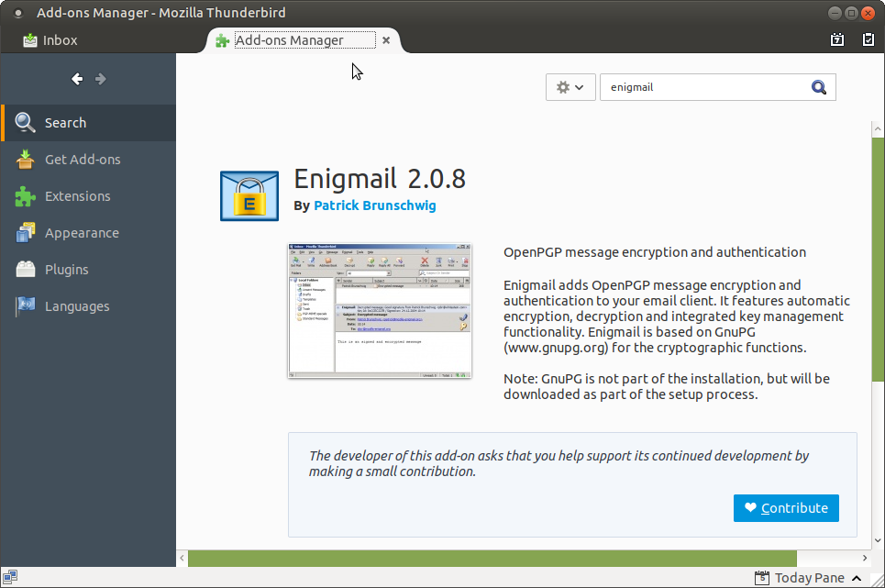885x588 pixels.
Task: Click the vertical scrollbar thumb
Action: click(x=878, y=260)
